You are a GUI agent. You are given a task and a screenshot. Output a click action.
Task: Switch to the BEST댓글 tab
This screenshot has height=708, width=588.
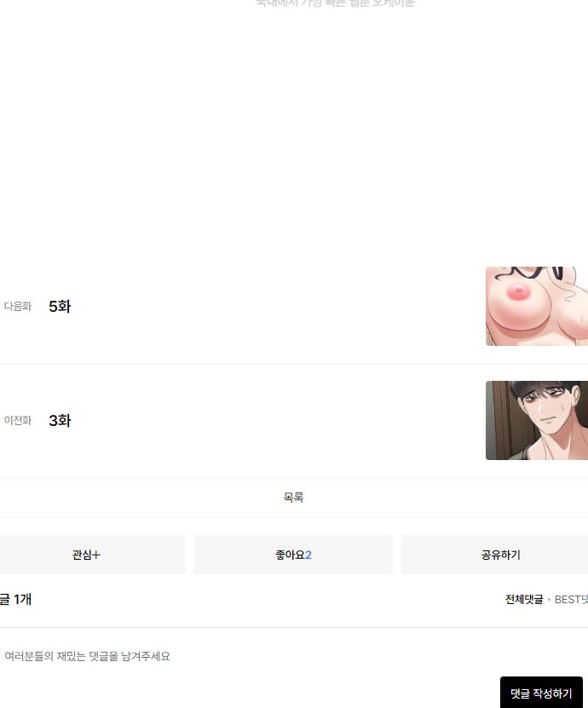pos(571,600)
